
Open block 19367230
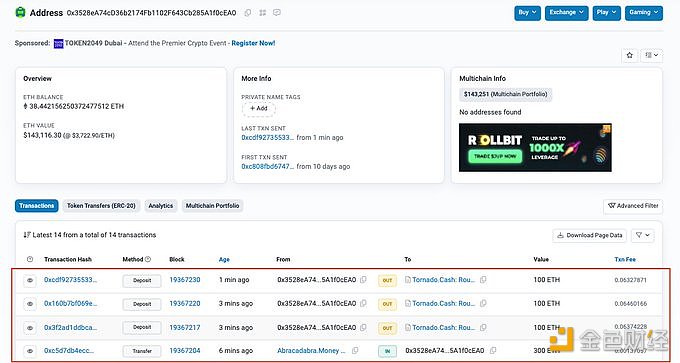185,280
